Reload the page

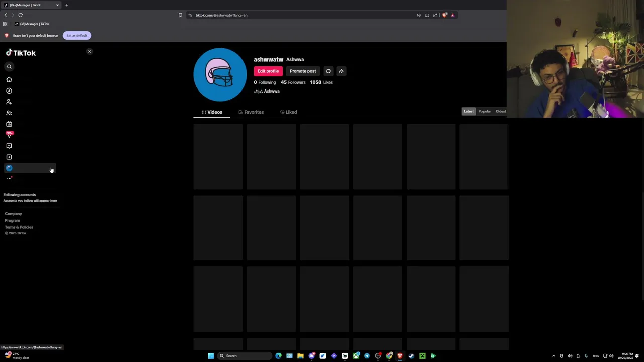(x=21, y=15)
